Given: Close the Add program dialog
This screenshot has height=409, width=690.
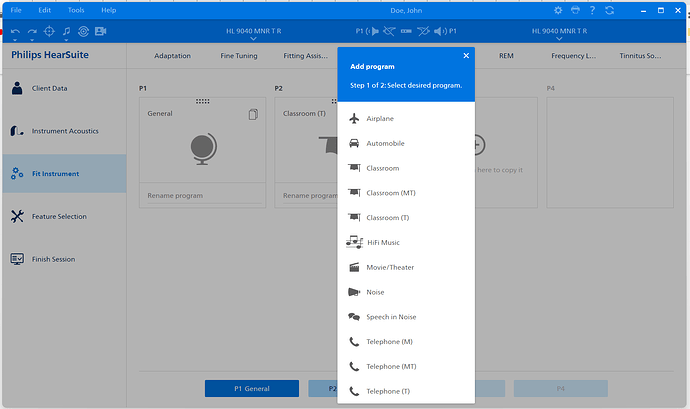Looking at the screenshot, I should 466,55.
